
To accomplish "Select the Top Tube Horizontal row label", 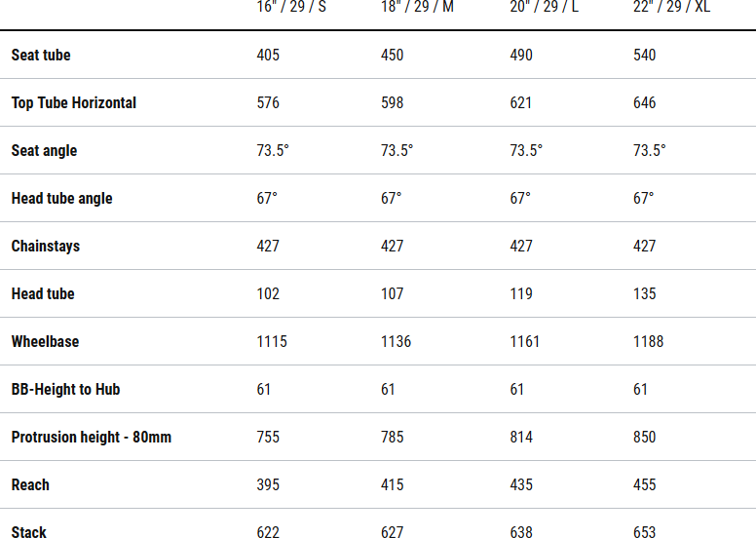I will pos(74,102).
